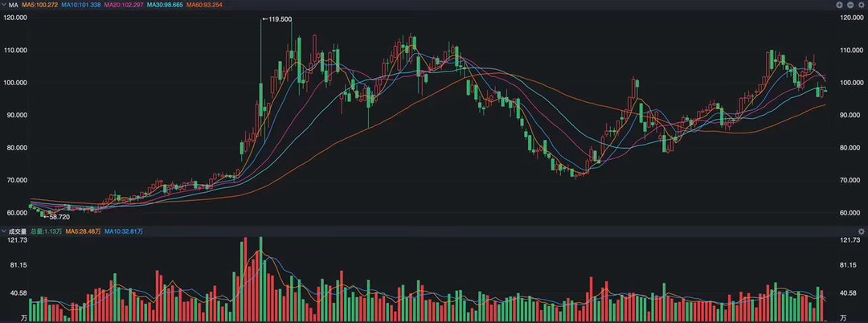Click left axis label 60.000

tap(15, 213)
